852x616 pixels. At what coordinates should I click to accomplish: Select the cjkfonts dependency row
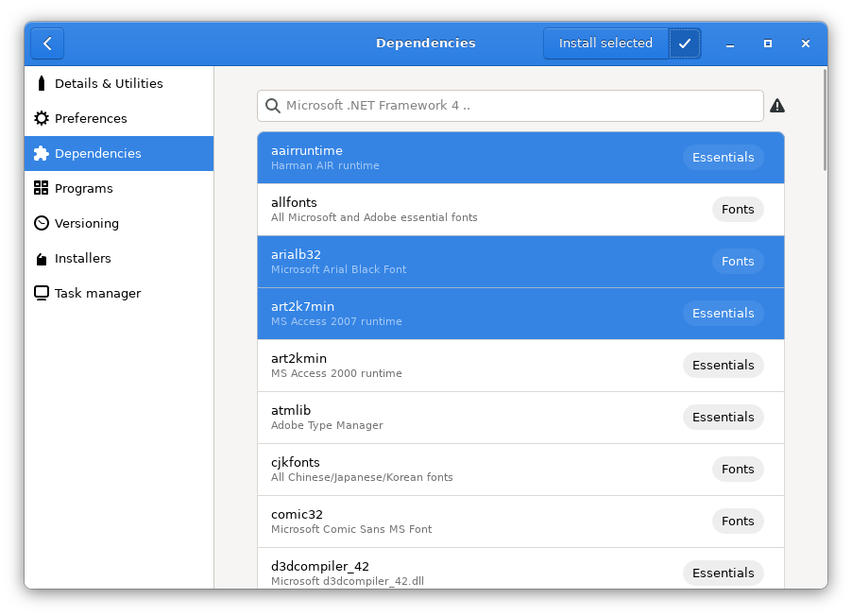[x=520, y=470]
